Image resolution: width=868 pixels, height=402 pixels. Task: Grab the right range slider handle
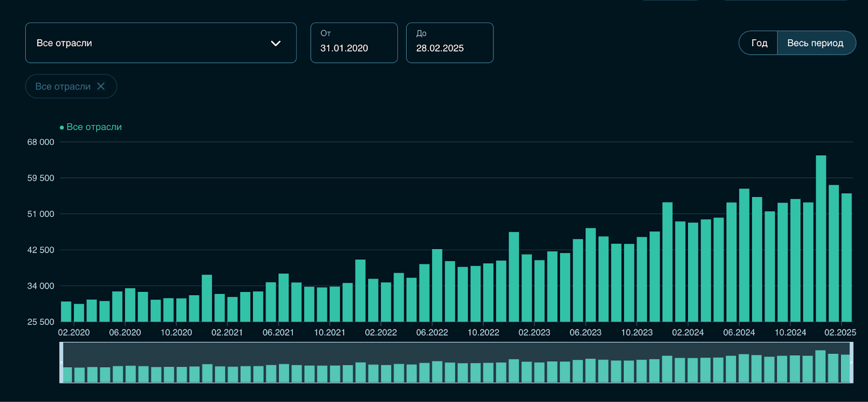coord(851,362)
